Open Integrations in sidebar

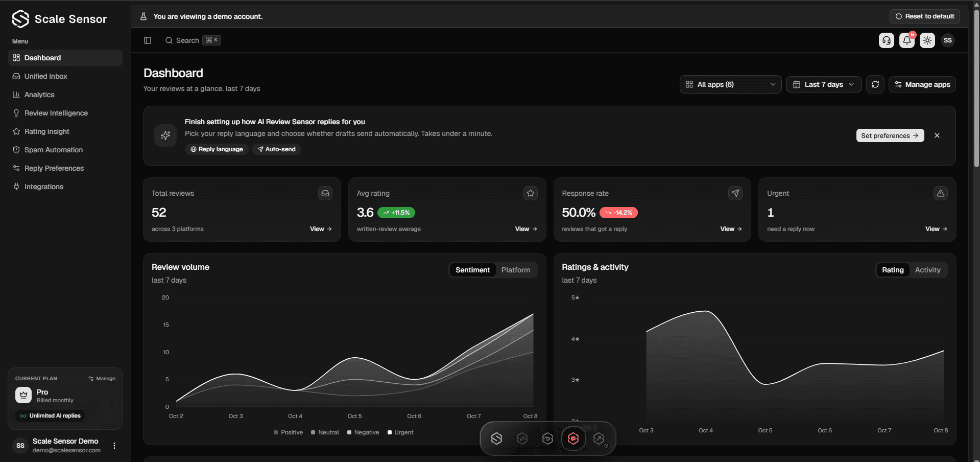point(65,187)
